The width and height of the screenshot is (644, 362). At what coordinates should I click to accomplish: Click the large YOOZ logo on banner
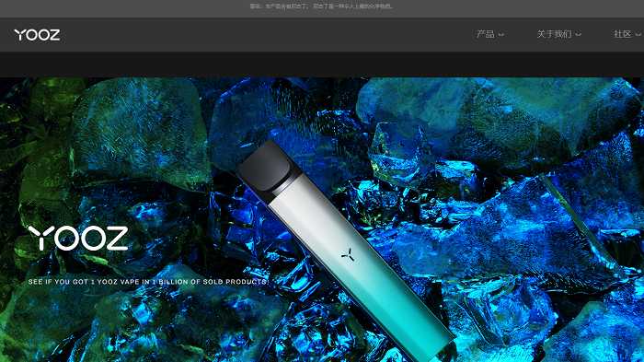point(78,239)
